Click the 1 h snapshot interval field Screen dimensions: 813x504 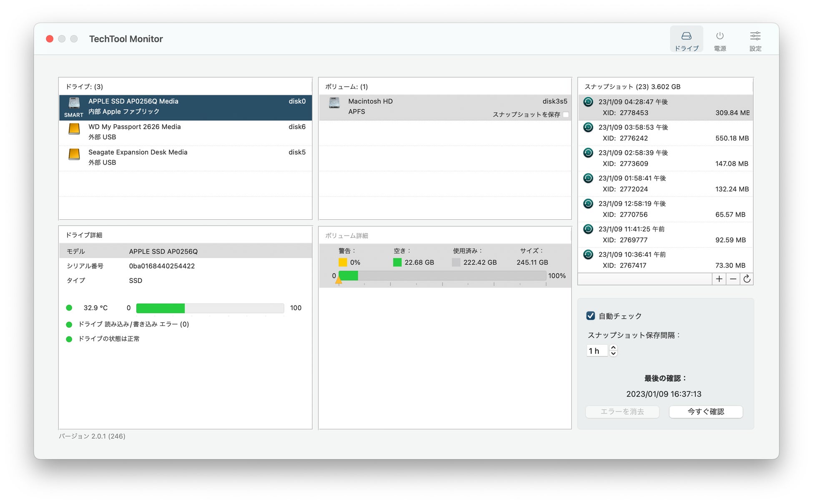(x=597, y=351)
